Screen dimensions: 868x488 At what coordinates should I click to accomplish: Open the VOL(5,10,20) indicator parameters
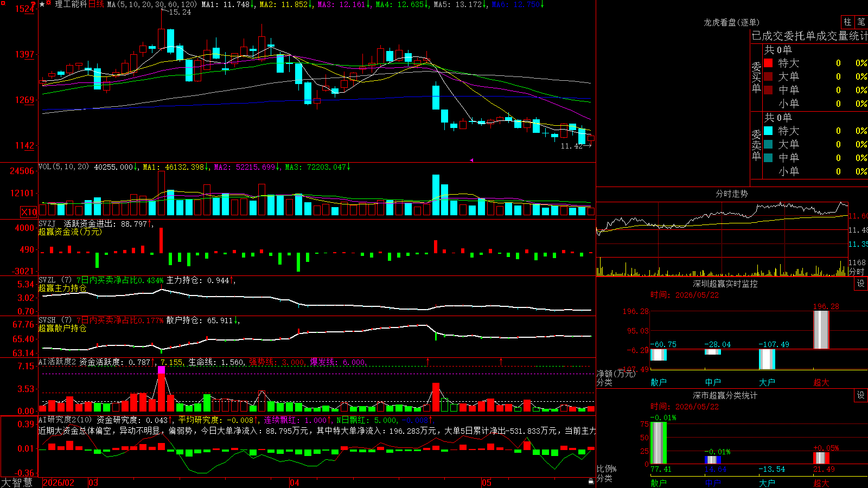tap(63, 167)
